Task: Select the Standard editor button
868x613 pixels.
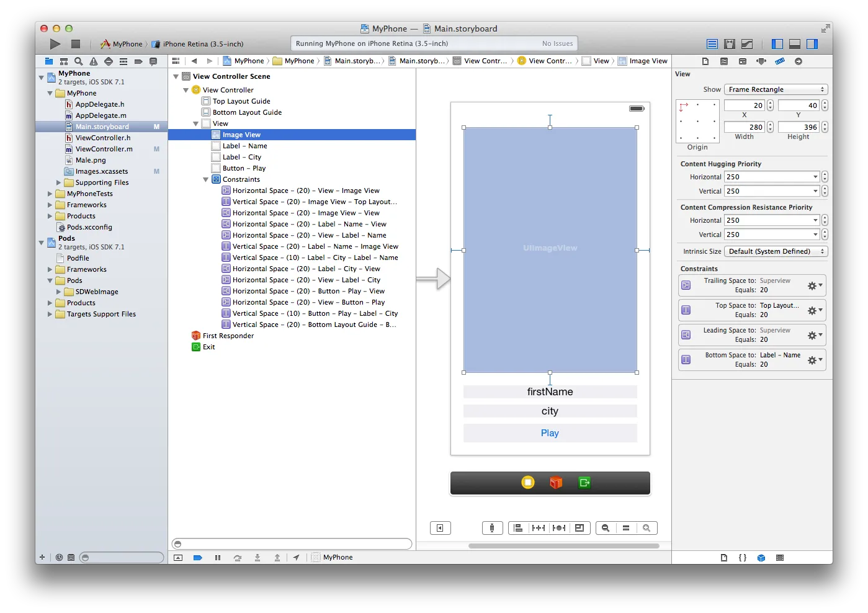Action: (x=712, y=44)
